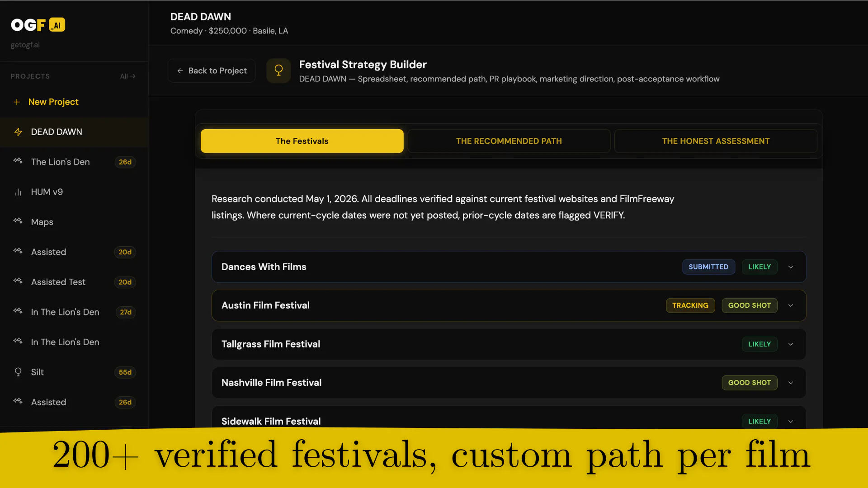Open the Maps project
The image size is (868, 488).
tap(74, 222)
